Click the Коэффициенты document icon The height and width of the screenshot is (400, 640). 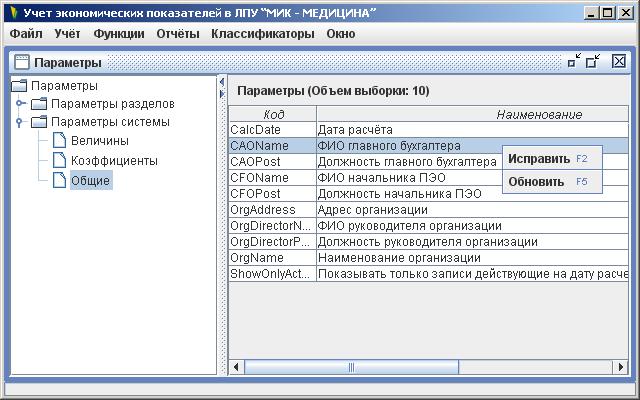[x=59, y=160]
